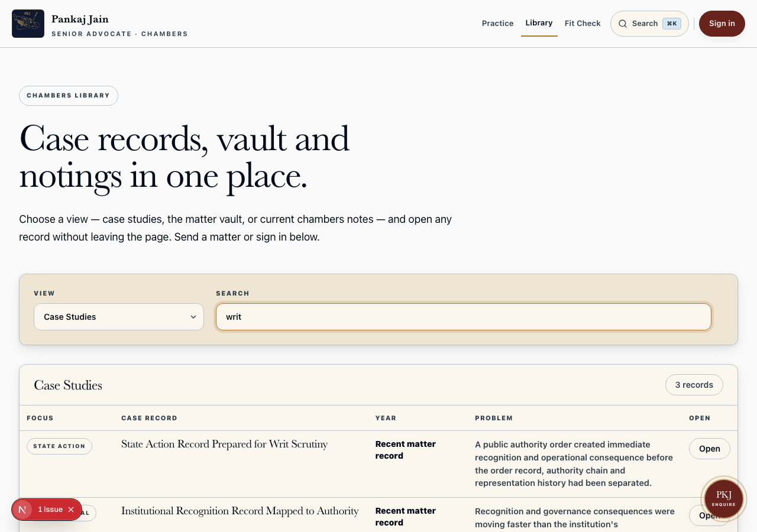The image size is (757, 532).
Task: Open the PKJ Enquire floating badge
Action: [724, 499]
